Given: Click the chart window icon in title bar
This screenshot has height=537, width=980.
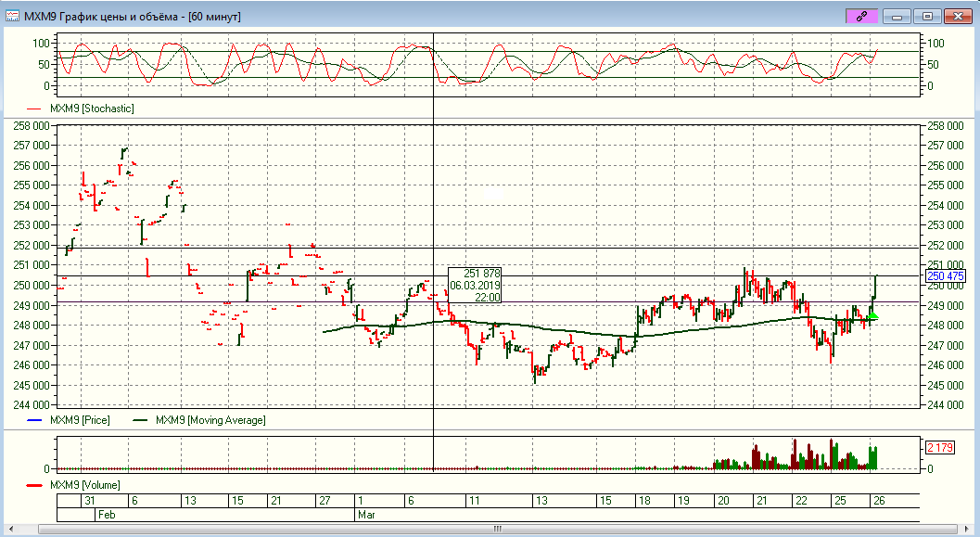Looking at the screenshot, I should (x=13, y=16).
